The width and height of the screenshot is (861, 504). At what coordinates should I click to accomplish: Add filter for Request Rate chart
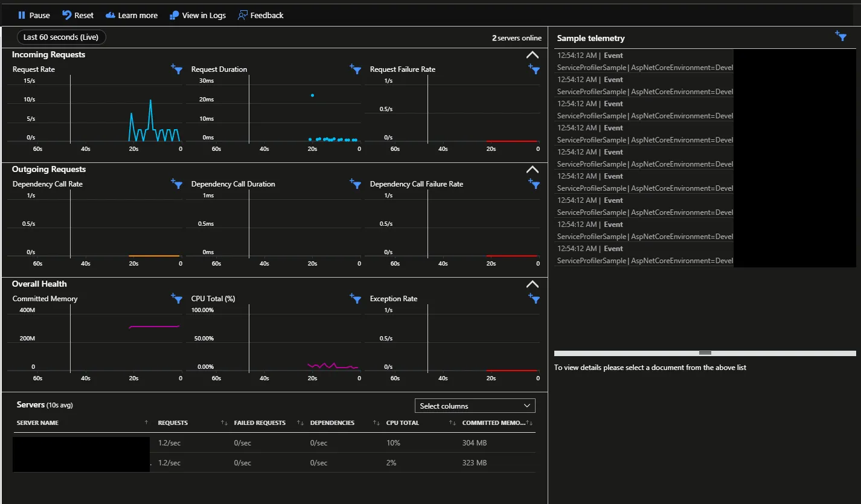(177, 69)
